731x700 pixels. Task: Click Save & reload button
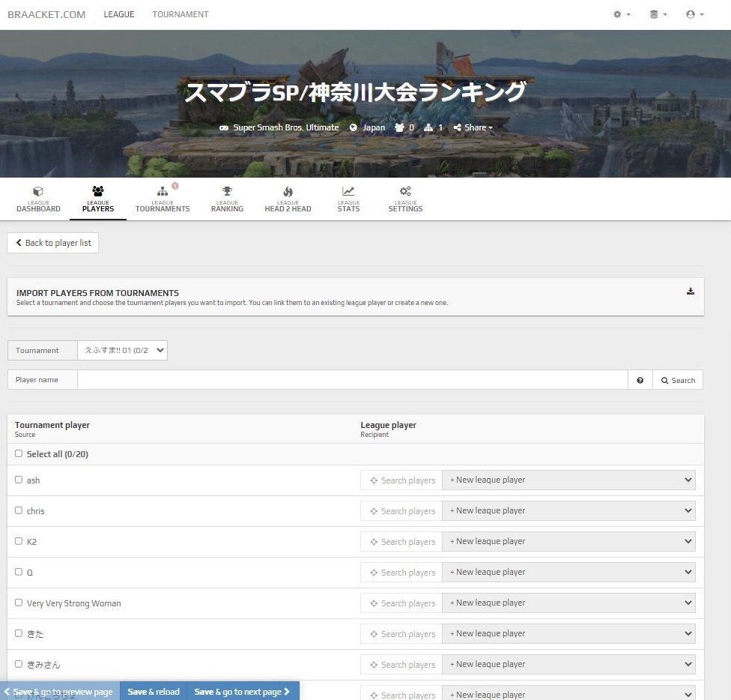pyautogui.click(x=154, y=692)
